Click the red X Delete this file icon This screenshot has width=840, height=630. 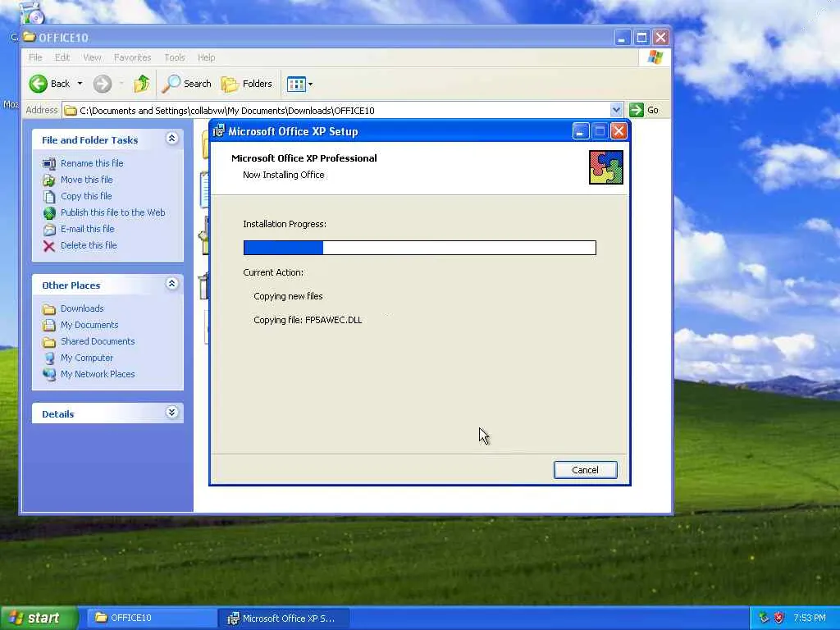click(x=48, y=246)
